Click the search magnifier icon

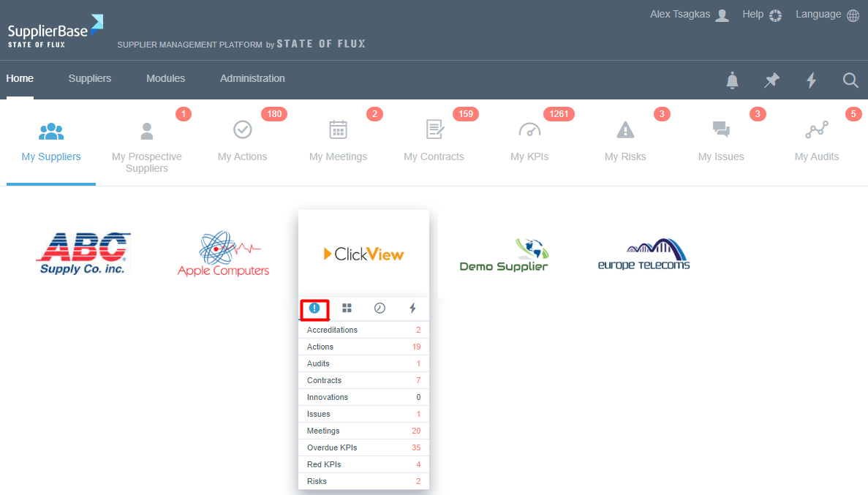[x=850, y=80]
